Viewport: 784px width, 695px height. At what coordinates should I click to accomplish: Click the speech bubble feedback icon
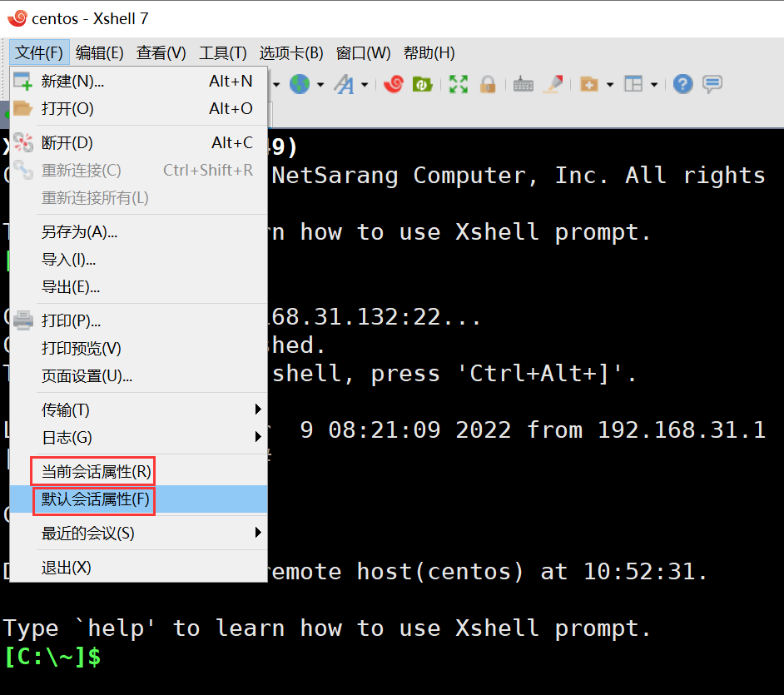click(x=712, y=84)
